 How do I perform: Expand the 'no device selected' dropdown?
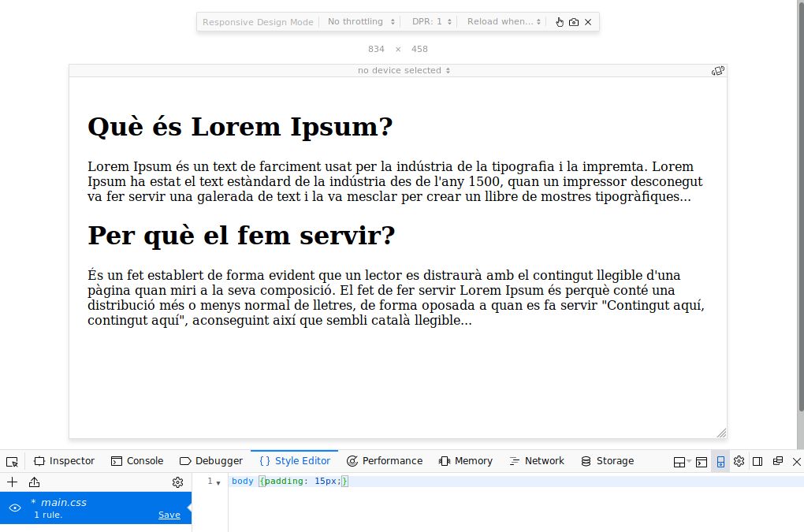pos(404,70)
